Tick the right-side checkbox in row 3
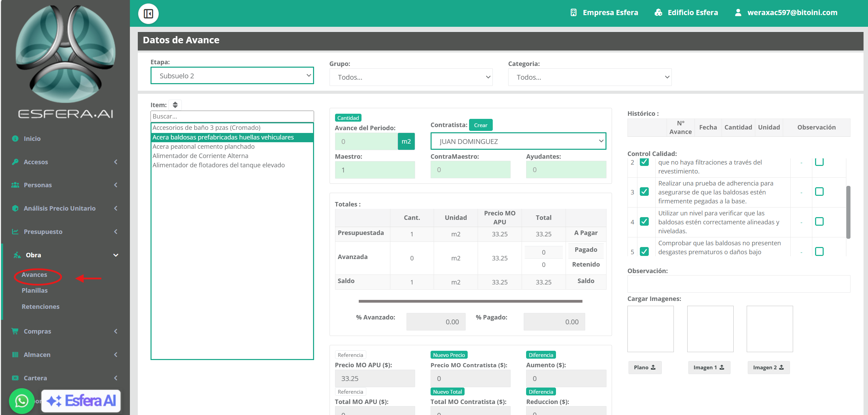Screen dimensions: 868x415 [819, 191]
